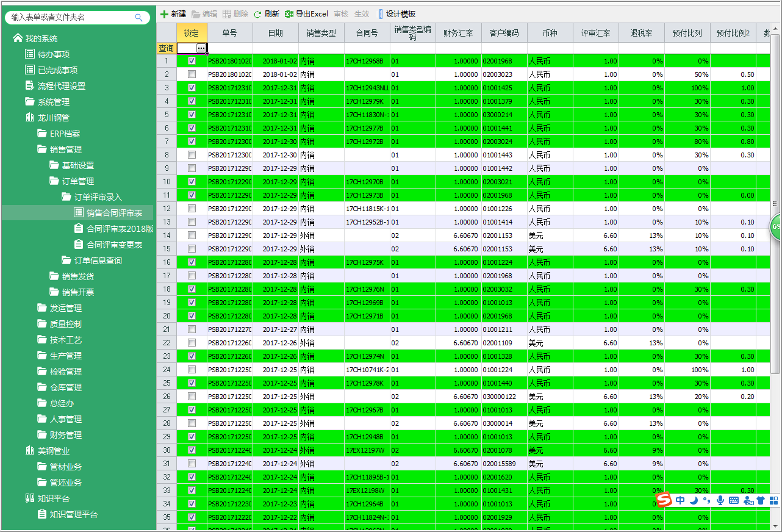Expand 系统管理 folder
This screenshot has height=532, width=782.
tap(47, 102)
